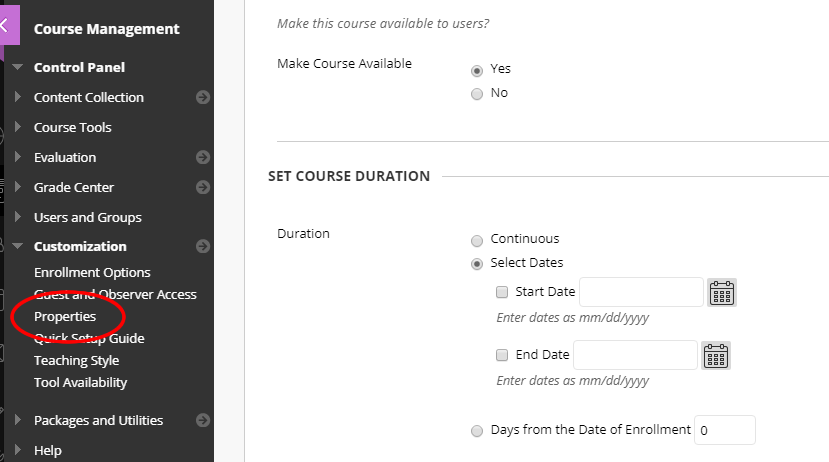
Task: Open the Start Date calendar picker
Action: [x=722, y=292]
